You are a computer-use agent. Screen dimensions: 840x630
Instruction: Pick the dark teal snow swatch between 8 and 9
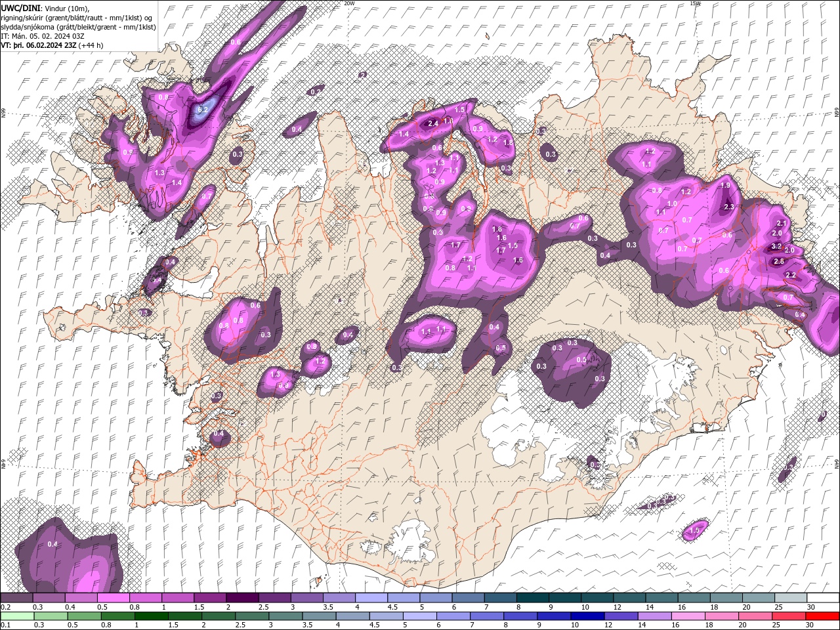pos(533,598)
